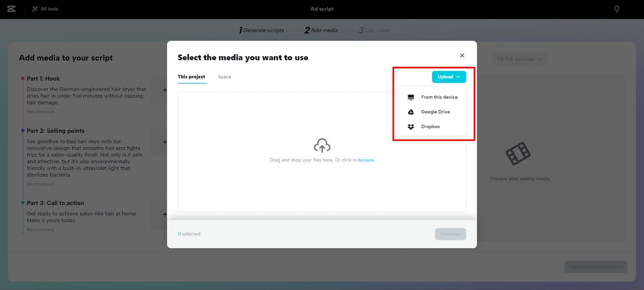
Task: Click Recommend text under Part 1
Action: click(x=42, y=112)
